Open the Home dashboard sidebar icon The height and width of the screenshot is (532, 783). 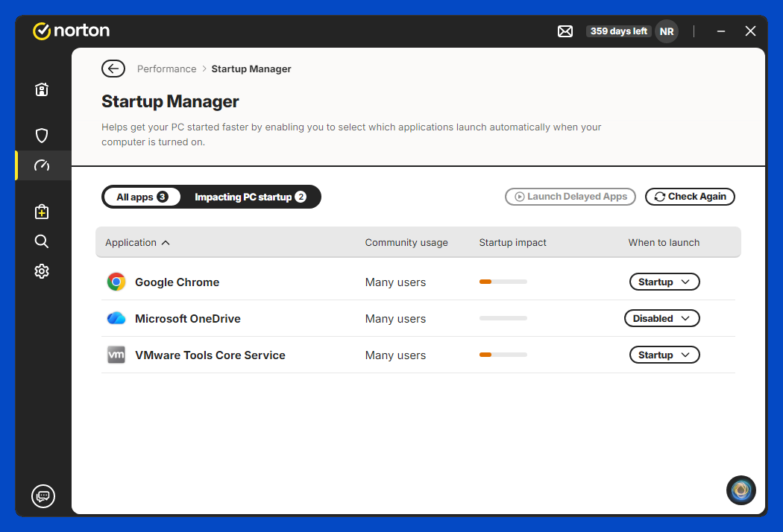[x=42, y=89]
